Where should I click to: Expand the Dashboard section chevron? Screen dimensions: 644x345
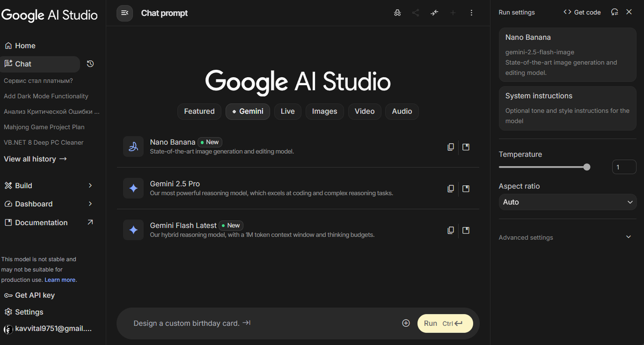tap(90, 204)
